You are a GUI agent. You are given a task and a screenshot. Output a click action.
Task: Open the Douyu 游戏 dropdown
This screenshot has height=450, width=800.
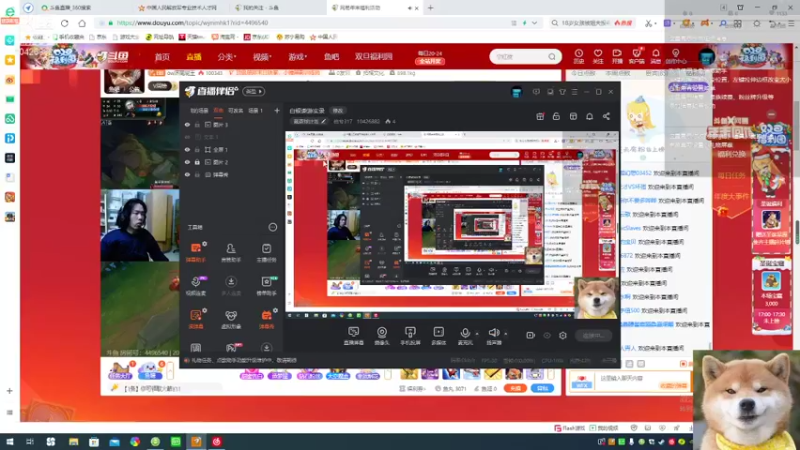pos(297,57)
